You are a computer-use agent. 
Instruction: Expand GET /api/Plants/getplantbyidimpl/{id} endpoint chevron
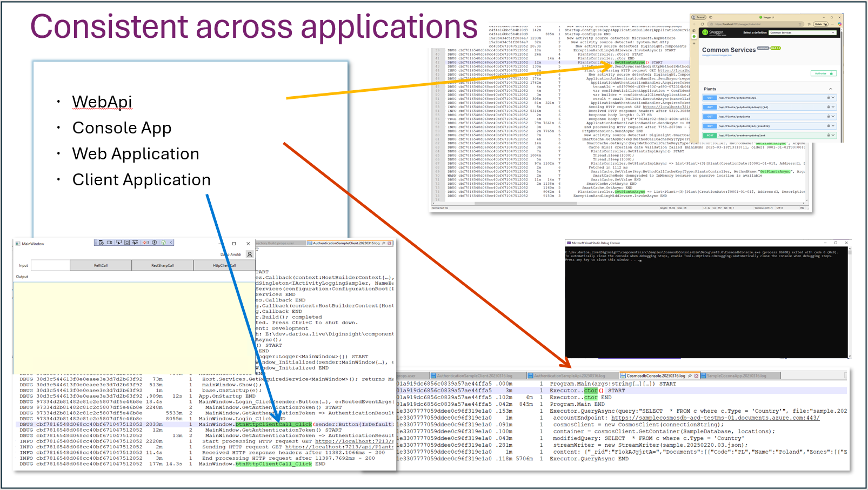click(x=833, y=107)
